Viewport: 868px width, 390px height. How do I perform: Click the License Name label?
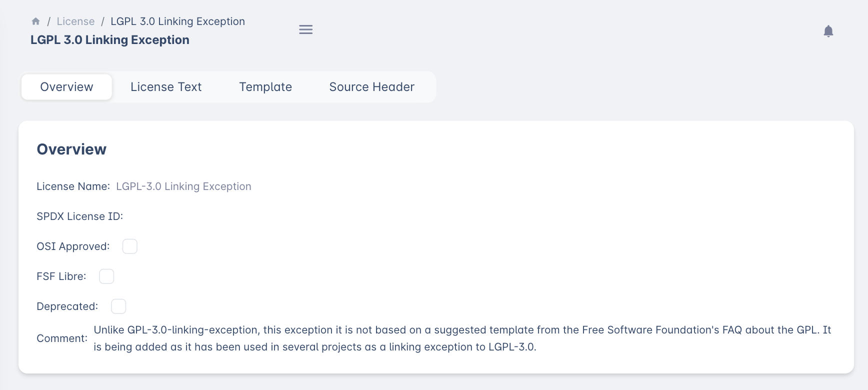coord(73,186)
